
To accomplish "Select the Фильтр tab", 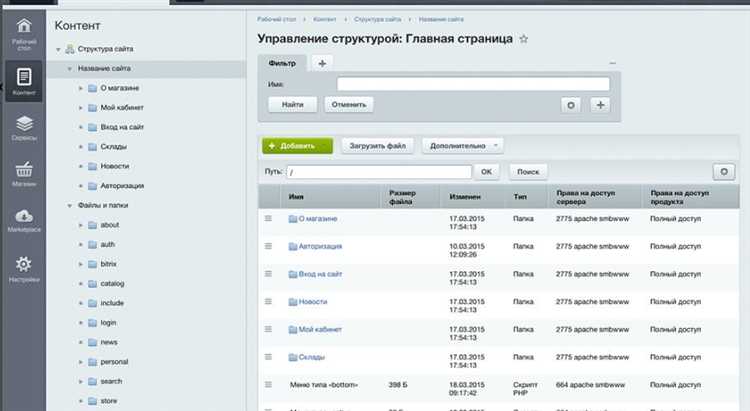I will point(282,63).
